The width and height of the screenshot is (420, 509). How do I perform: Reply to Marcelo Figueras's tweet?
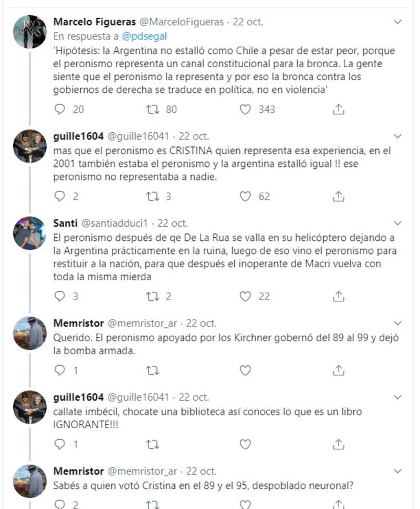(x=60, y=109)
